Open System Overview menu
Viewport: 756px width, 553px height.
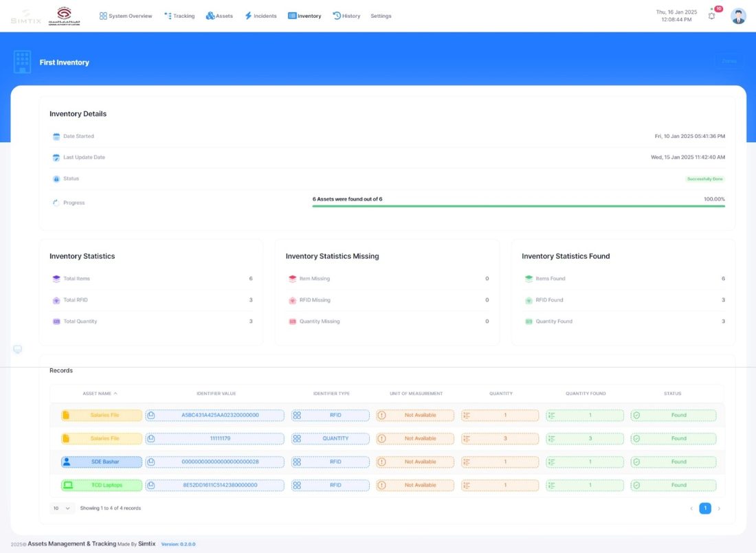(x=125, y=16)
